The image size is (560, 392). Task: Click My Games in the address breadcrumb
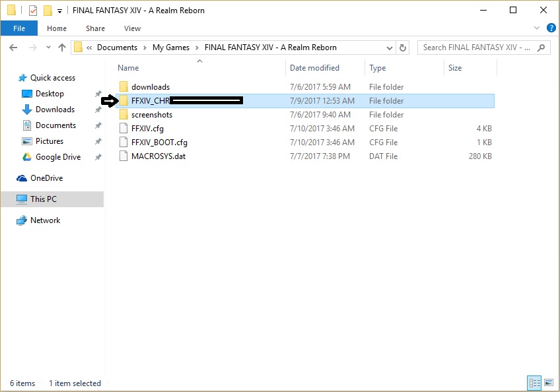pyautogui.click(x=171, y=48)
